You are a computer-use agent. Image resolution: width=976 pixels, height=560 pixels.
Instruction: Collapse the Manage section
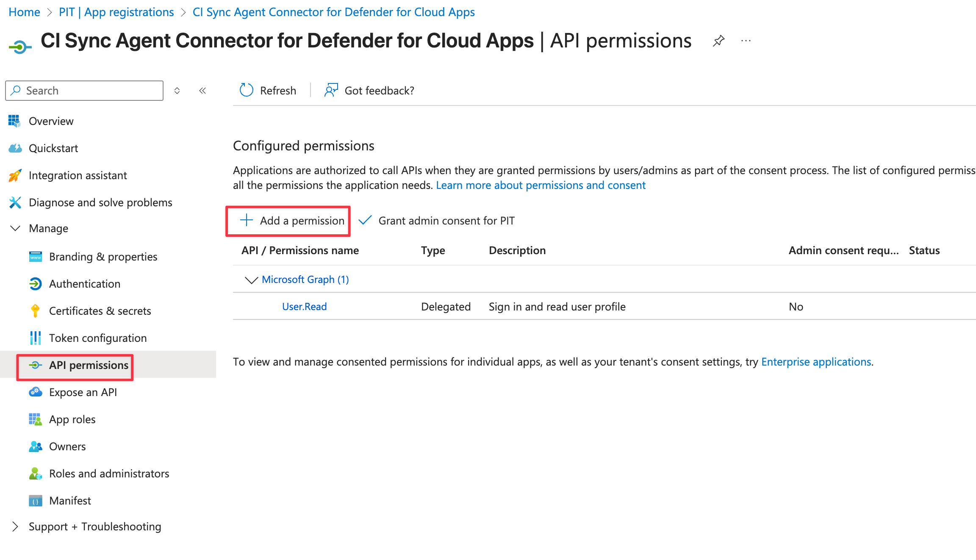[15, 228]
